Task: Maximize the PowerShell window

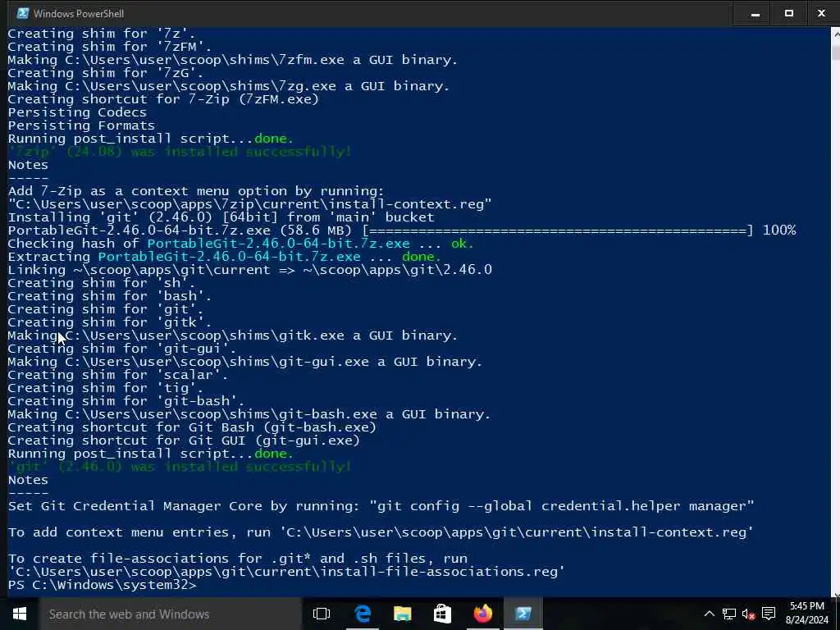Action: tap(788, 14)
